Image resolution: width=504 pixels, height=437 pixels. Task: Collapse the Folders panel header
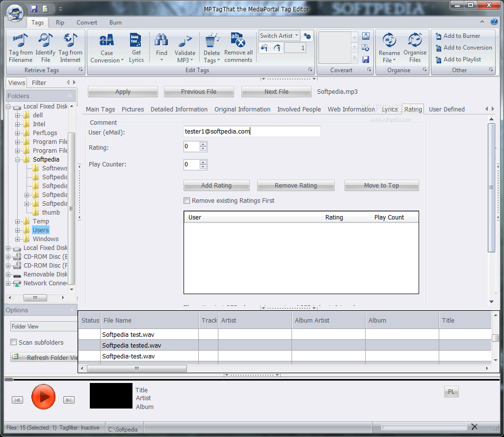point(70,96)
